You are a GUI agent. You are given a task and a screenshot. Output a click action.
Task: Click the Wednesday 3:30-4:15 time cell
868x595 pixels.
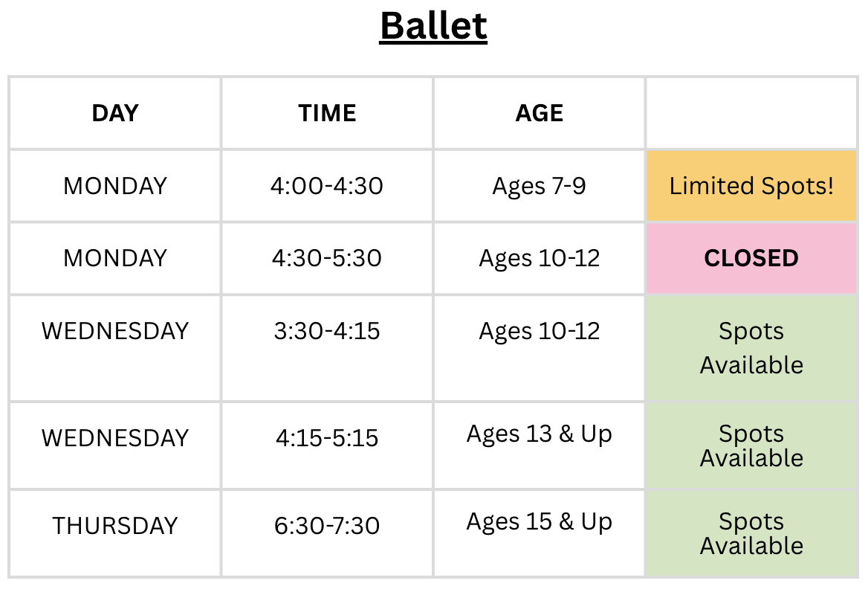[327, 348]
